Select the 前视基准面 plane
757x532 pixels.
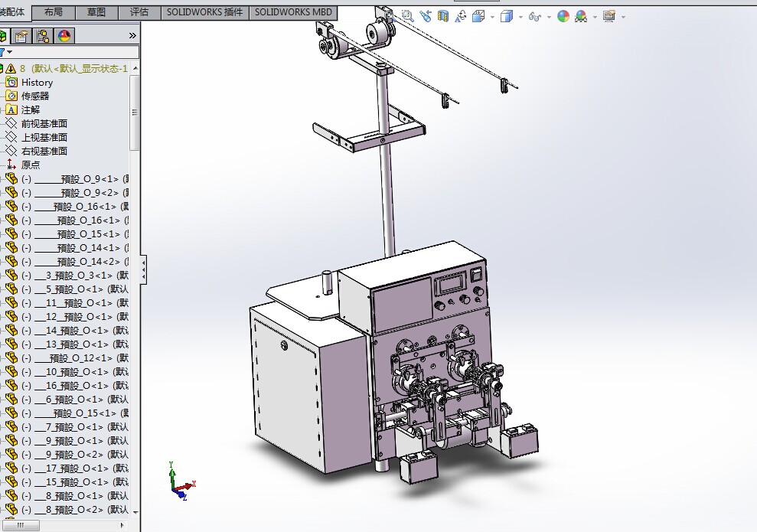tap(44, 123)
